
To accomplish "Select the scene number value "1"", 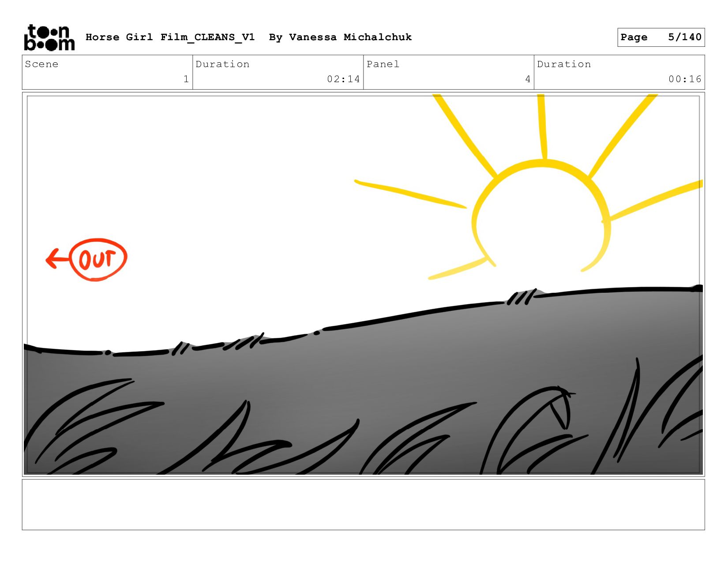I will (x=186, y=79).
